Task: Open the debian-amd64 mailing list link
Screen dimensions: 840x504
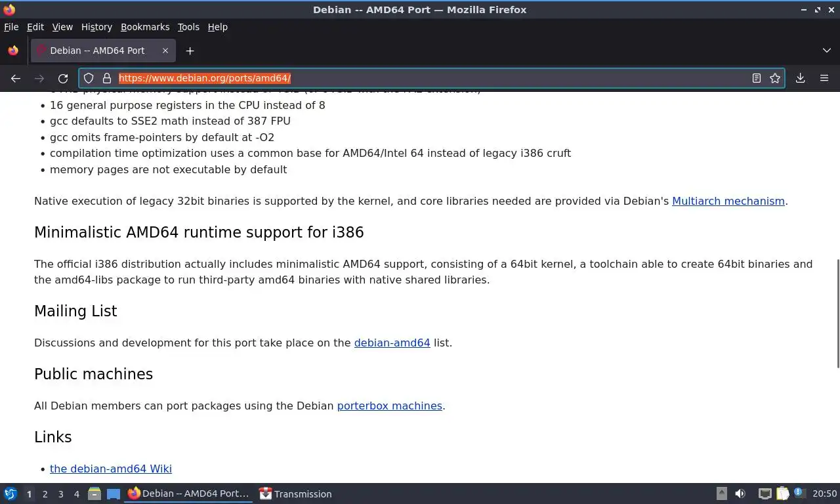Action: point(392,343)
